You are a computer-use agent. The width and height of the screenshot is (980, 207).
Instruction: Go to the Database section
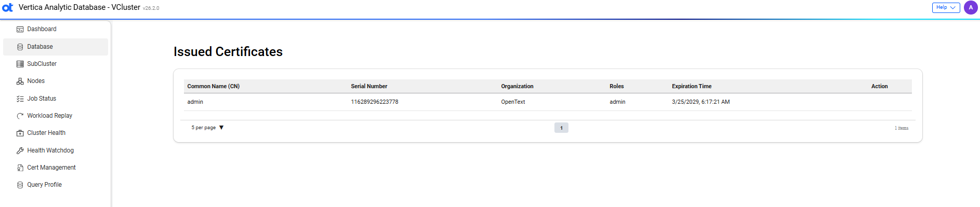(56, 47)
